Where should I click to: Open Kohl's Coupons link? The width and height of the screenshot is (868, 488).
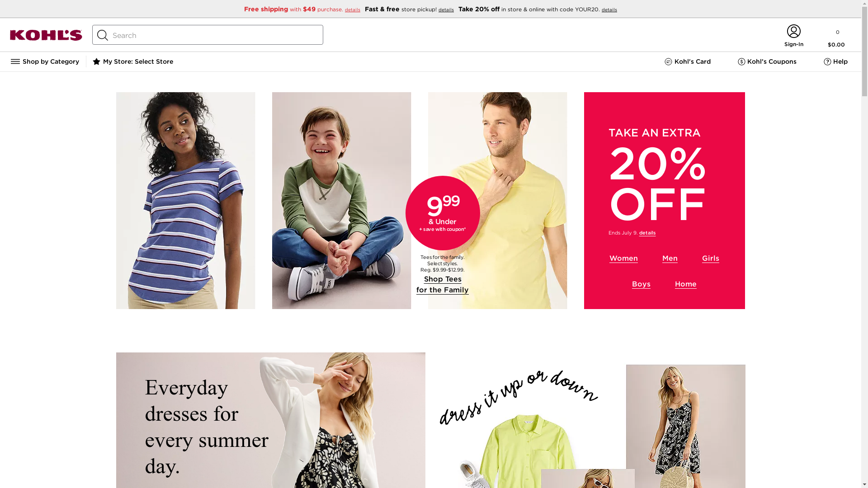pos(767,61)
